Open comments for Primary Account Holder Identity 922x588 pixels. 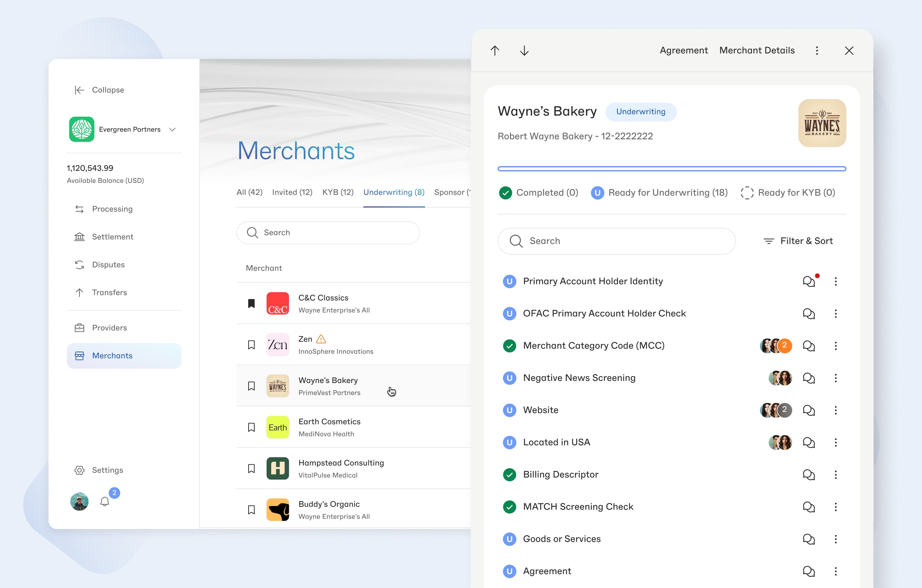pyautogui.click(x=809, y=282)
